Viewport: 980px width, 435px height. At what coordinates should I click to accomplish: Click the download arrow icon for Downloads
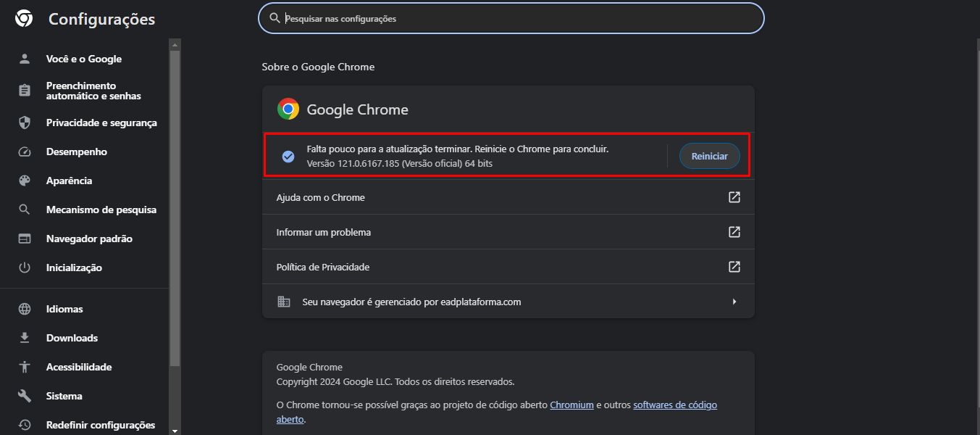pos(25,338)
